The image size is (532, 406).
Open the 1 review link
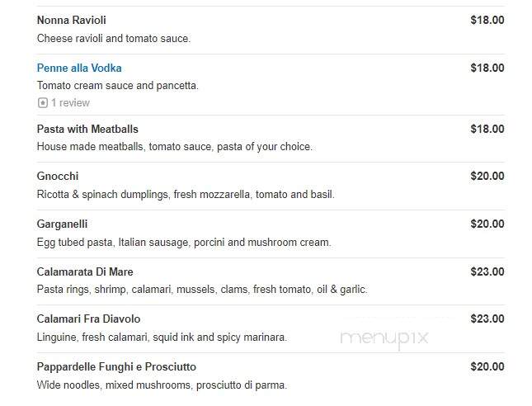[70, 102]
